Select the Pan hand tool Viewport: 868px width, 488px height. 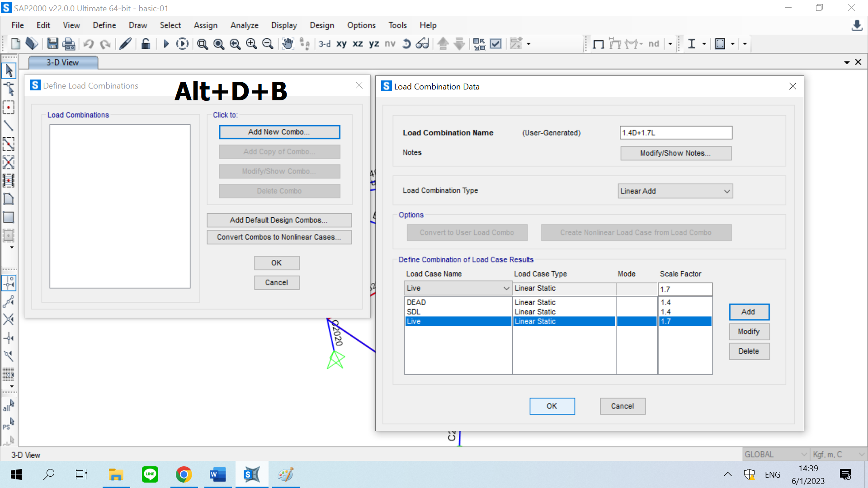click(x=288, y=44)
